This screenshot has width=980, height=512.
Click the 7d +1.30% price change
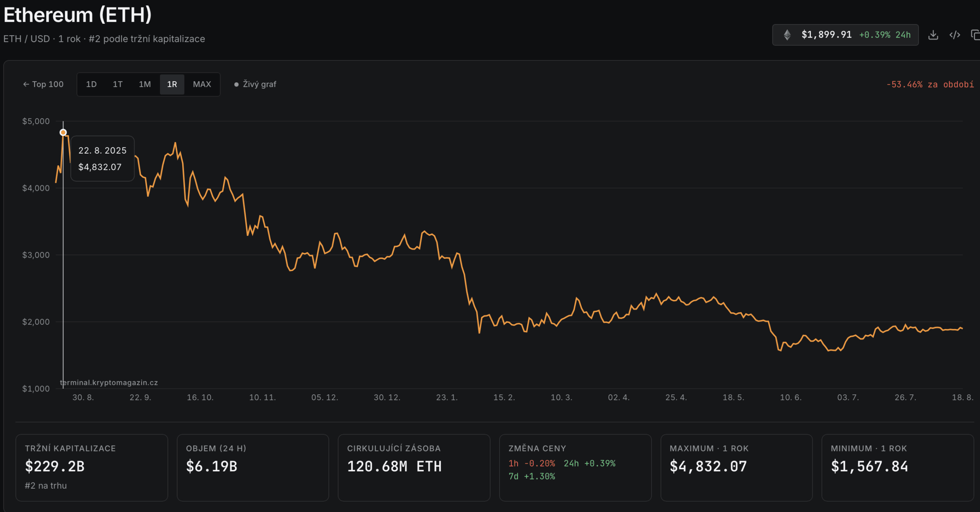[532, 476]
